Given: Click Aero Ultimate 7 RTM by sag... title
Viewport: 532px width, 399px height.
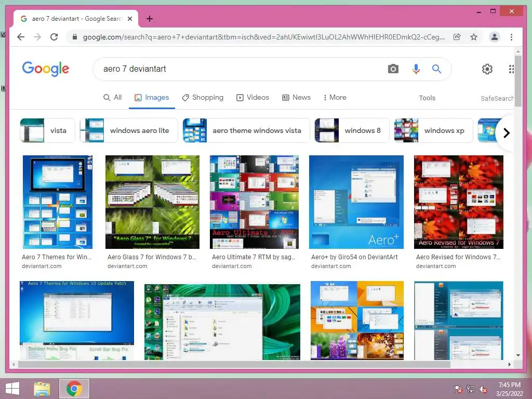Looking at the screenshot, I should pos(254,257).
